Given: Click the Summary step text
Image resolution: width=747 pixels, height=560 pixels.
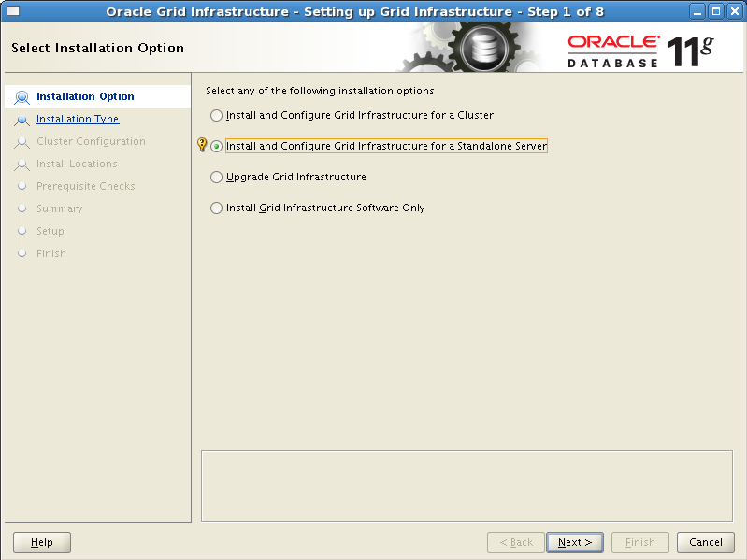Looking at the screenshot, I should click(60, 208).
